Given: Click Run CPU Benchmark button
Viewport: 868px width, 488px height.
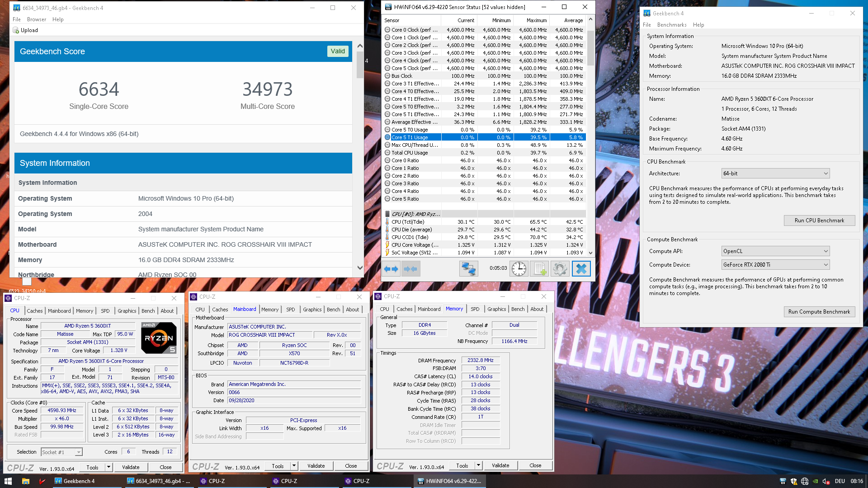Looking at the screenshot, I should pyautogui.click(x=819, y=221).
